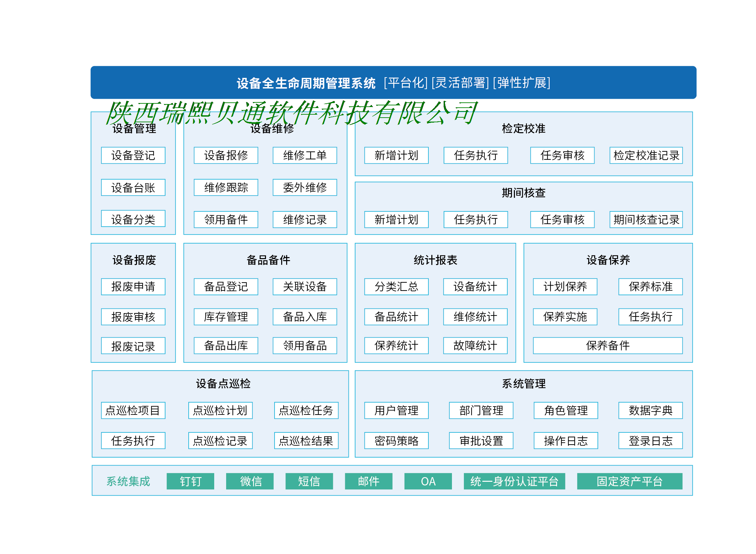The image size is (756, 554).
Task: Click the wide 保养备件 box
Action: tap(608, 346)
